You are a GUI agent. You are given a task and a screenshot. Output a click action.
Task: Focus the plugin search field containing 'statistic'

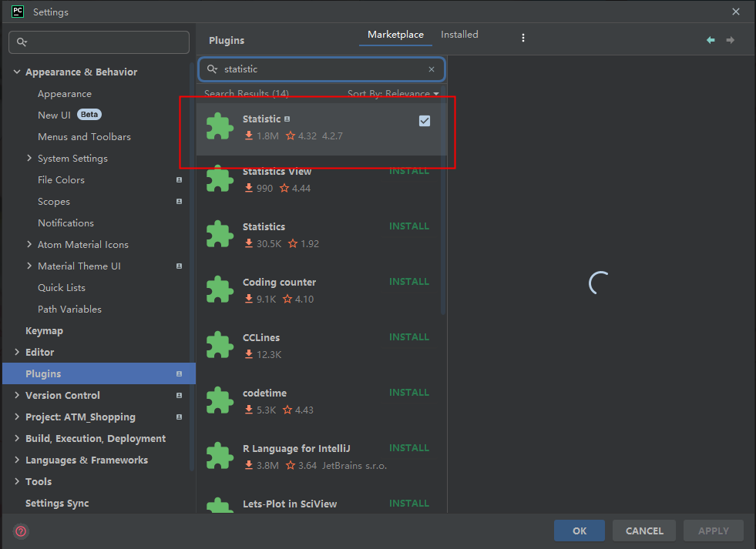321,69
